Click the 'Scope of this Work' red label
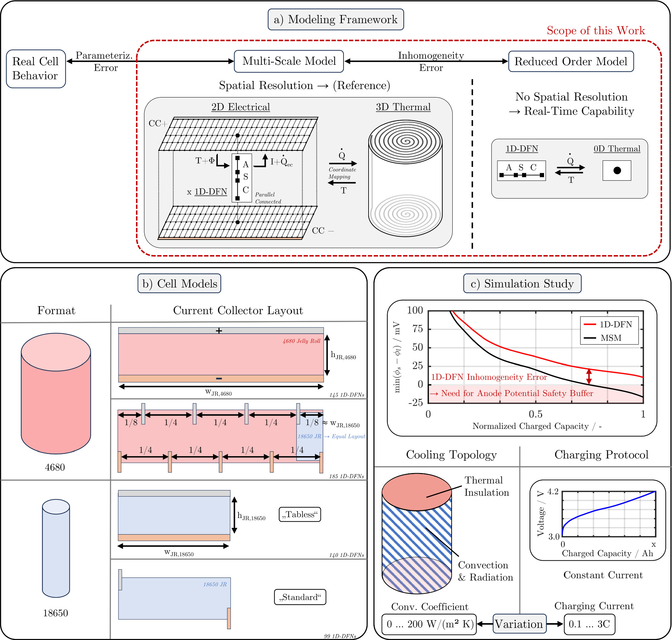This screenshot has height=640, width=672. tap(595, 30)
